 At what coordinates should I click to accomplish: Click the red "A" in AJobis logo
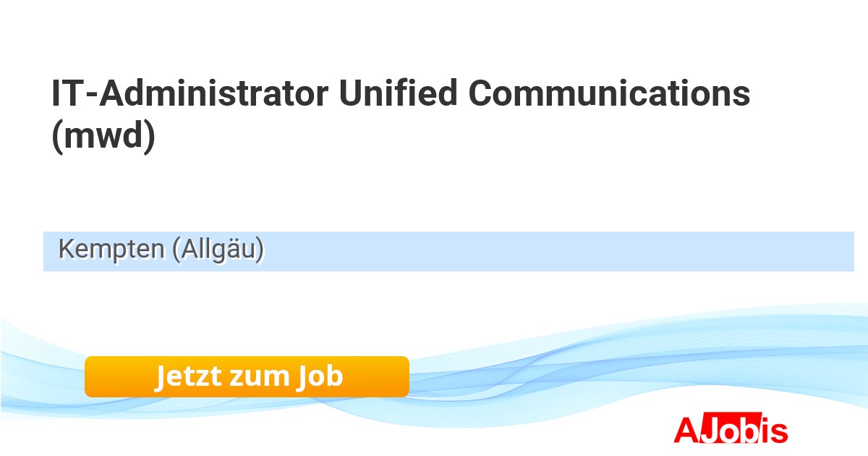(685, 431)
